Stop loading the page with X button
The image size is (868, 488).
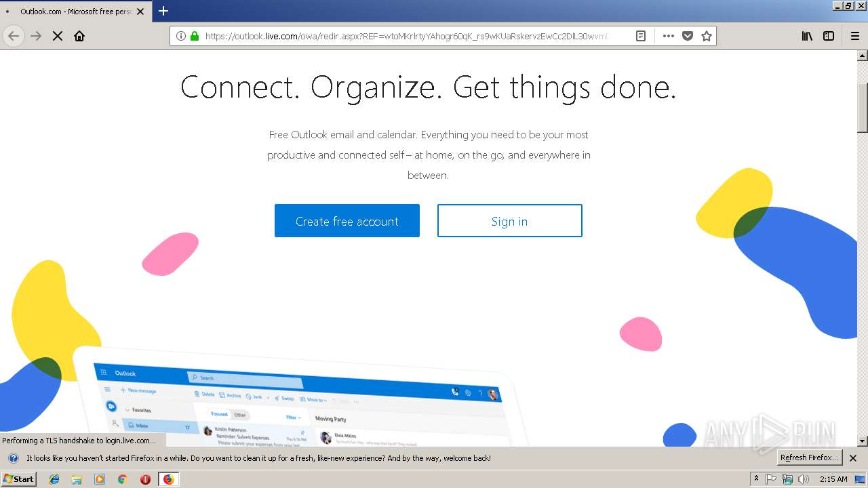click(x=58, y=36)
